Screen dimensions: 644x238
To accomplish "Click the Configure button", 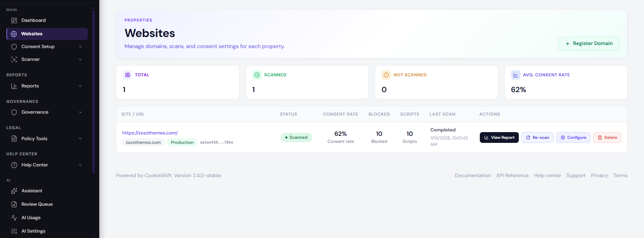I will pyautogui.click(x=573, y=137).
